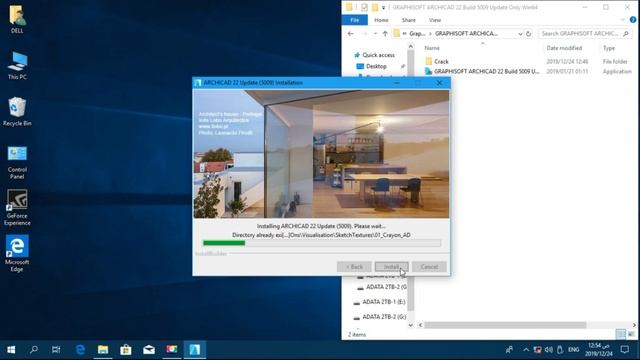Click the ARCHICAD installer title icon
640x360 pixels.
coord(198,83)
